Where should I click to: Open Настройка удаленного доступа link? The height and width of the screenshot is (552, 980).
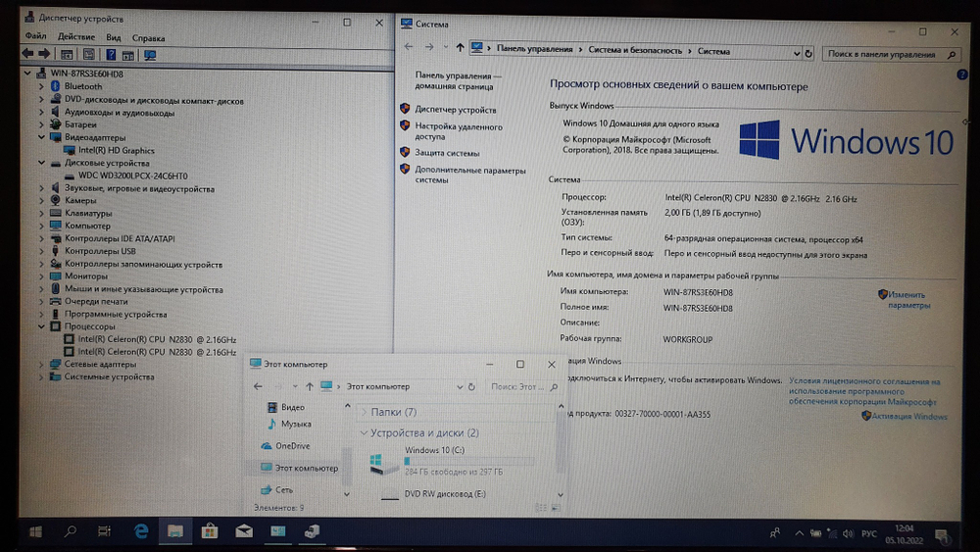(x=459, y=131)
